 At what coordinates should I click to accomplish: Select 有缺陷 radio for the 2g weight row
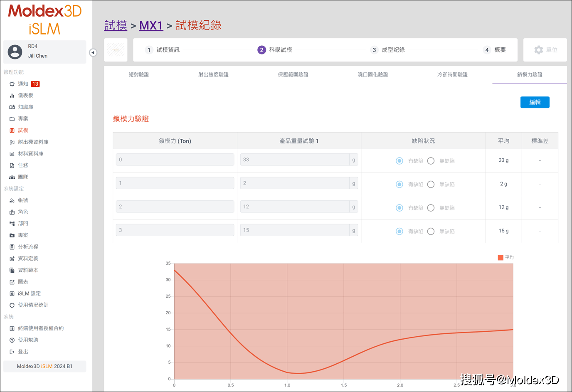click(399, 184)
